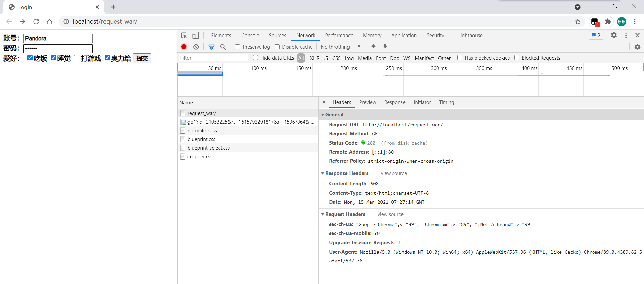Image resolution: width=644 pixels, height=284 pixels.
Task: Open the Chrome three-dot menu
Action: (x=635, y=22)
